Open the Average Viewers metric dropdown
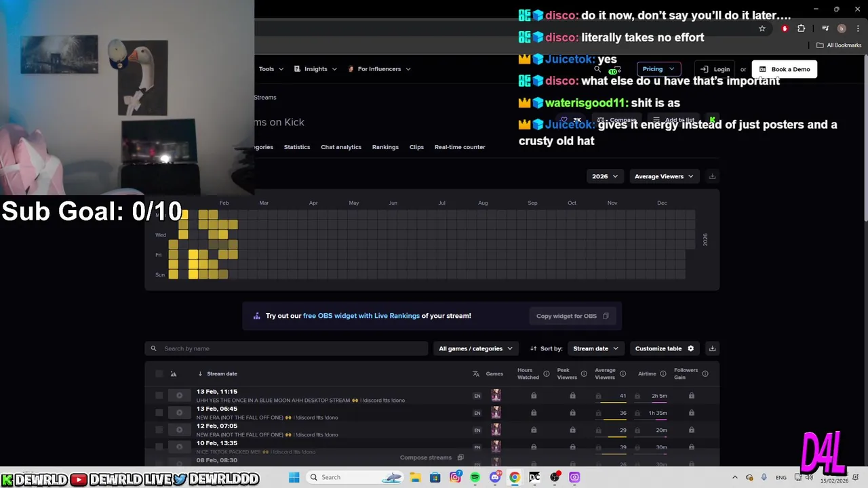868x488 pixels. coord(664,176)
